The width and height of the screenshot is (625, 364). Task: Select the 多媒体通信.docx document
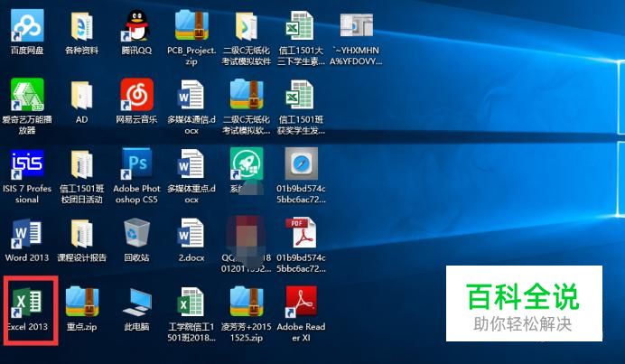pos(191,95)
